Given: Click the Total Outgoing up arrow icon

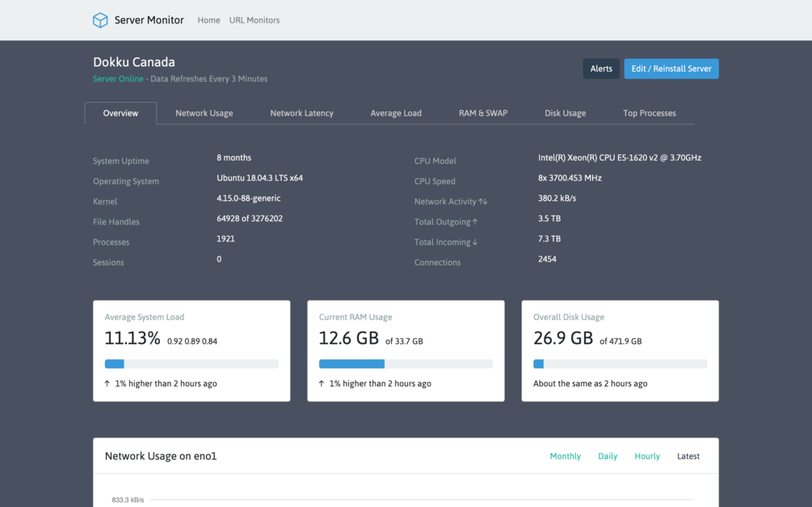Looking at the screenshot, I should point(475,221).
